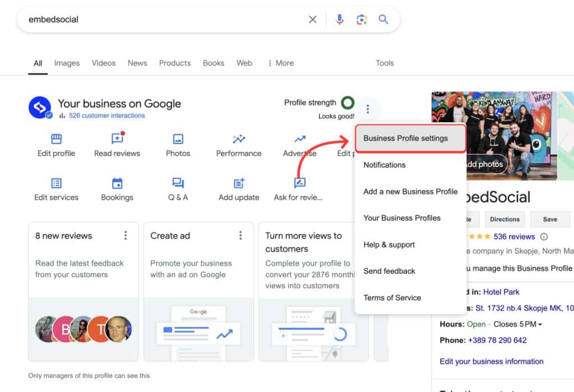574x392 pixels.
Task: Click the Profile strength progress indicator
Action: coord(347,103)
